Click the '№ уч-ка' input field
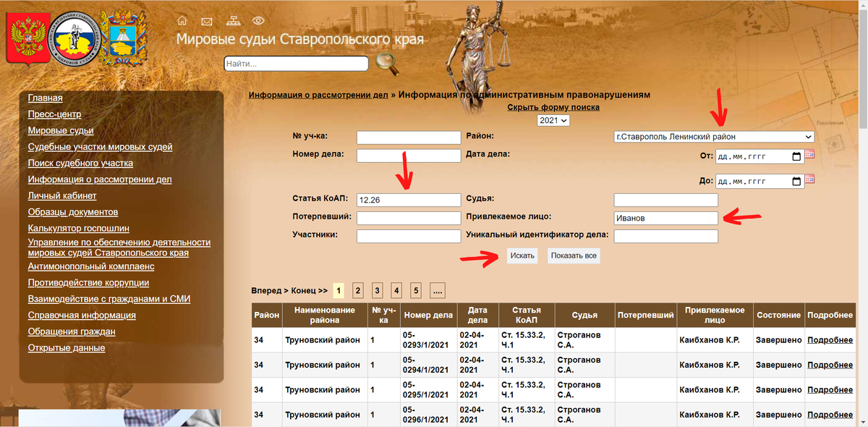This screenshot has height=427, width=868. point(409,138)
